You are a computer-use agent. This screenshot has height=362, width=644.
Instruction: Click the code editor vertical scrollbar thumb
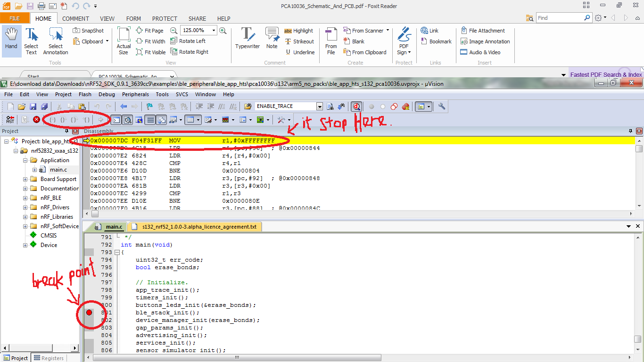[x=637, y=339]
